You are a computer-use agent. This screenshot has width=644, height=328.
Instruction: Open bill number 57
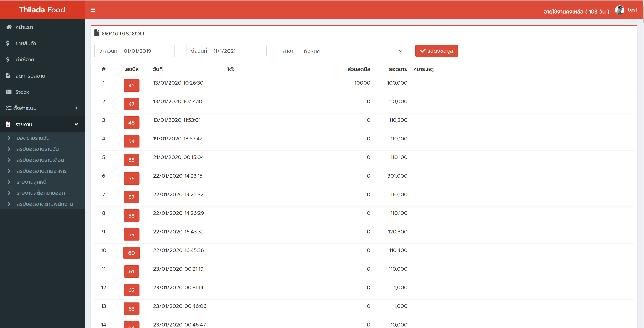click(131, 197)
